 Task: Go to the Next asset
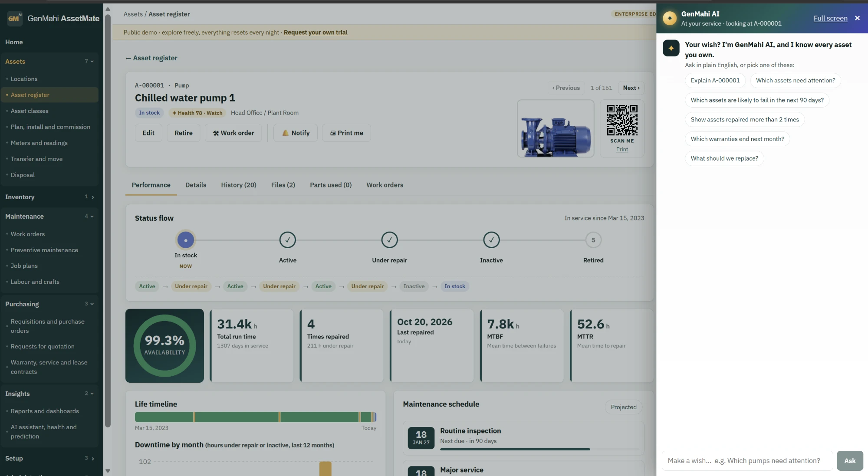[631, 88]
